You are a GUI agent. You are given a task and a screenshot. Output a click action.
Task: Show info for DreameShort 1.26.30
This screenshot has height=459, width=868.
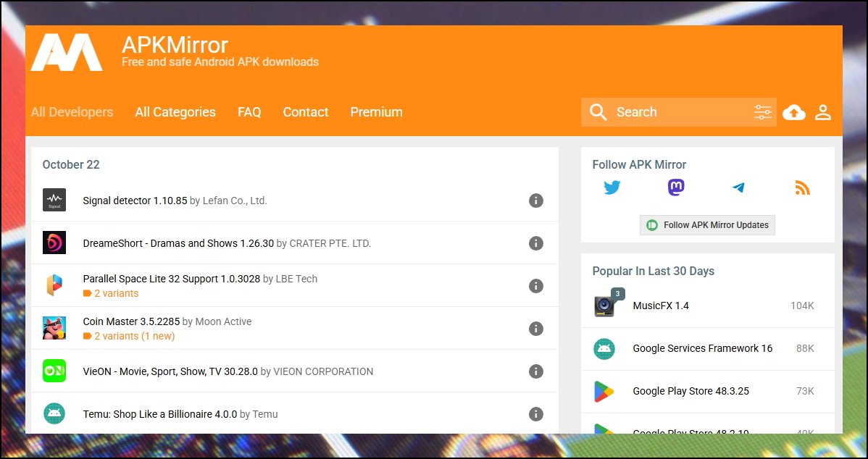coord(536,243)
